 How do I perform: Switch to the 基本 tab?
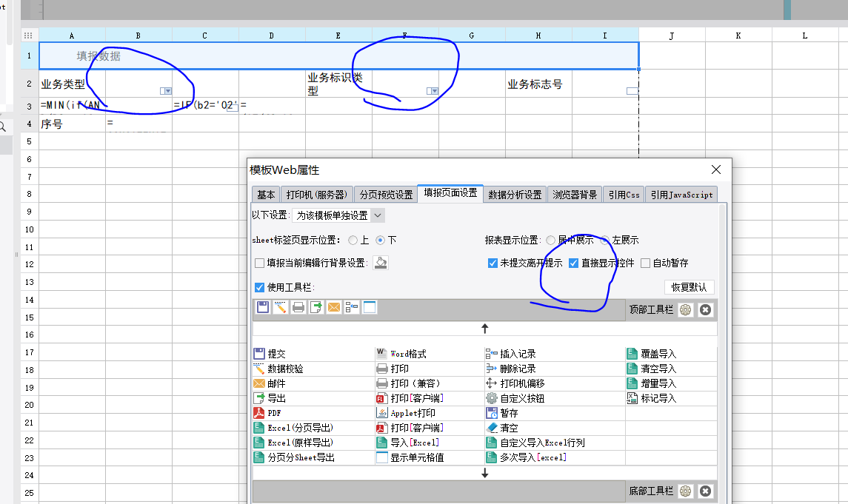pyautogui.click(x=266, y=195)
